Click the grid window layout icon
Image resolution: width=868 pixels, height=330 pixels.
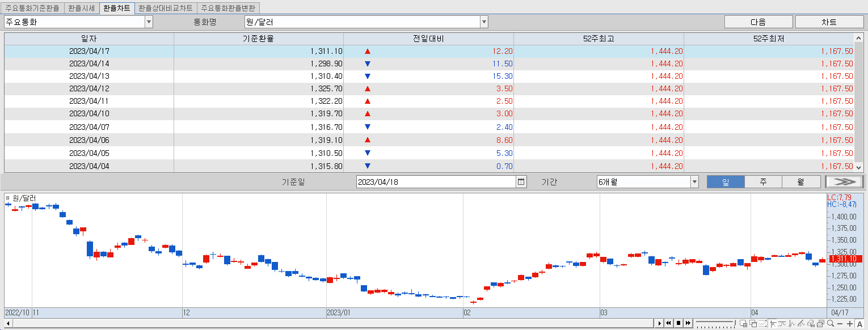(x=743, y=323)
